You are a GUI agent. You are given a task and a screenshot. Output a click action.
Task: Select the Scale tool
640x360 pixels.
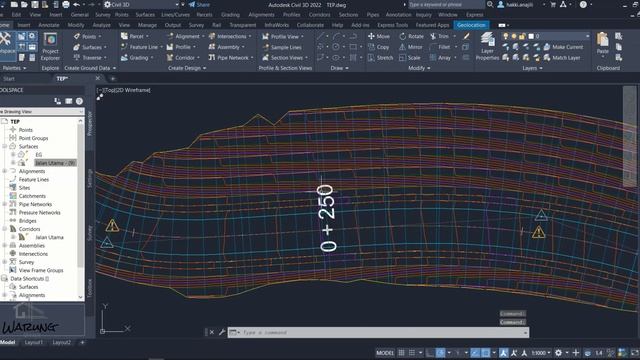409,58
